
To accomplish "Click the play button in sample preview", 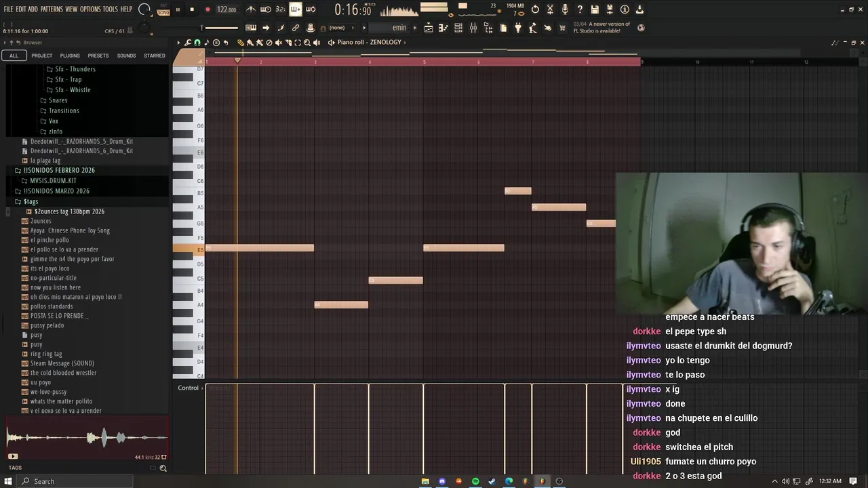I will pyautogui.click(x=12, y=457).
